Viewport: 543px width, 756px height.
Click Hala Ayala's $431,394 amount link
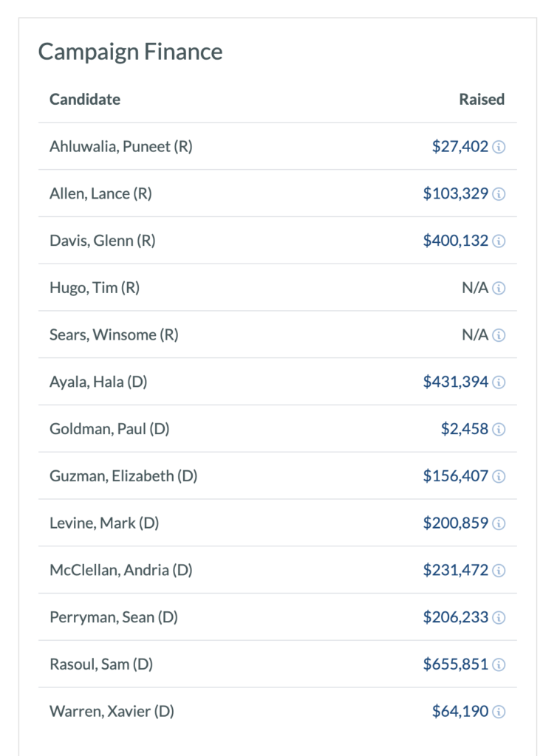coord(455,382)
